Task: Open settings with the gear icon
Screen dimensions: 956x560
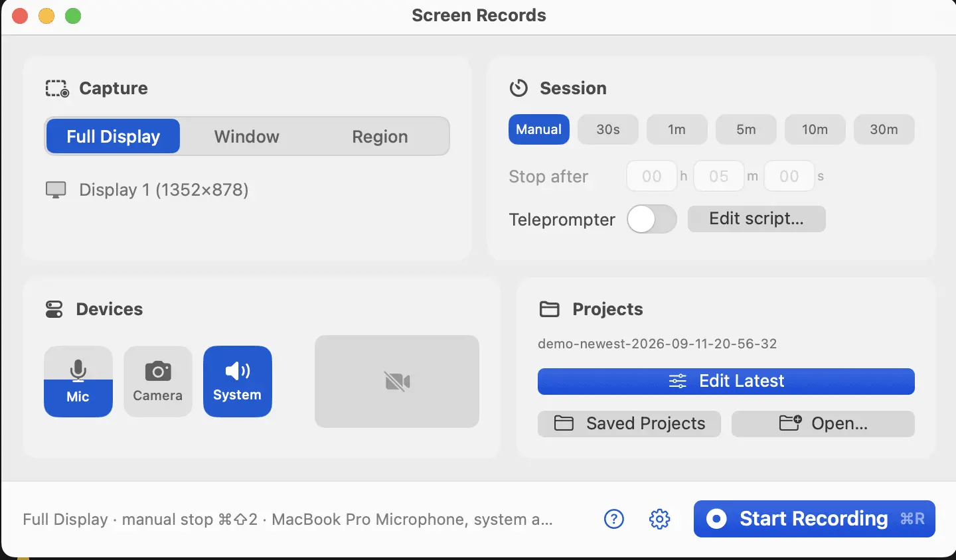Action: point(659,519)
